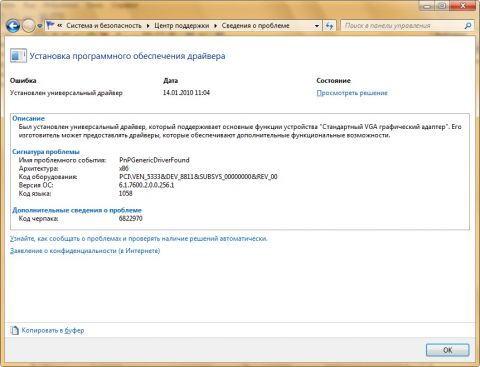Click the 'Версия ОС:' label
This screenshot has height=367, width=480.
pos(36,185)
